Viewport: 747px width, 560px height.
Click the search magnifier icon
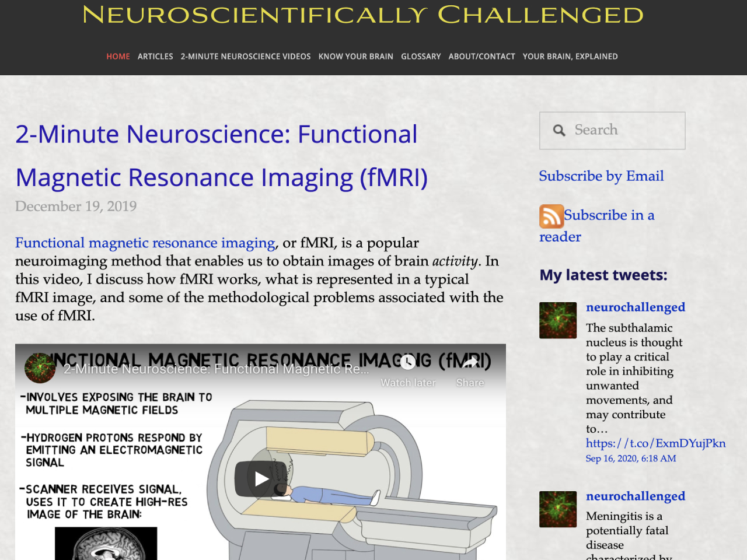pyautogui.click(x=559, y=130)
